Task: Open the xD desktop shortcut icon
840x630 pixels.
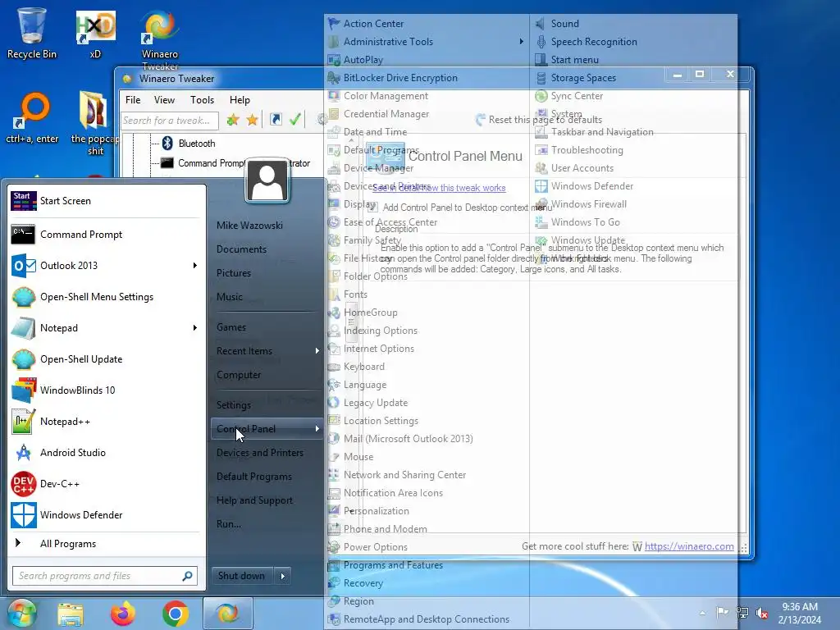Action: 95,33
